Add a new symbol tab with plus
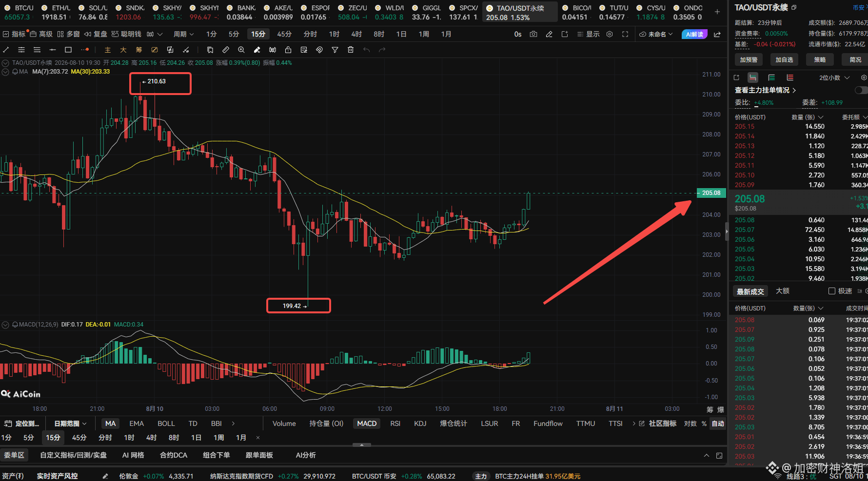This screenshot has height=481, width=868. click(x=717, y=12)
